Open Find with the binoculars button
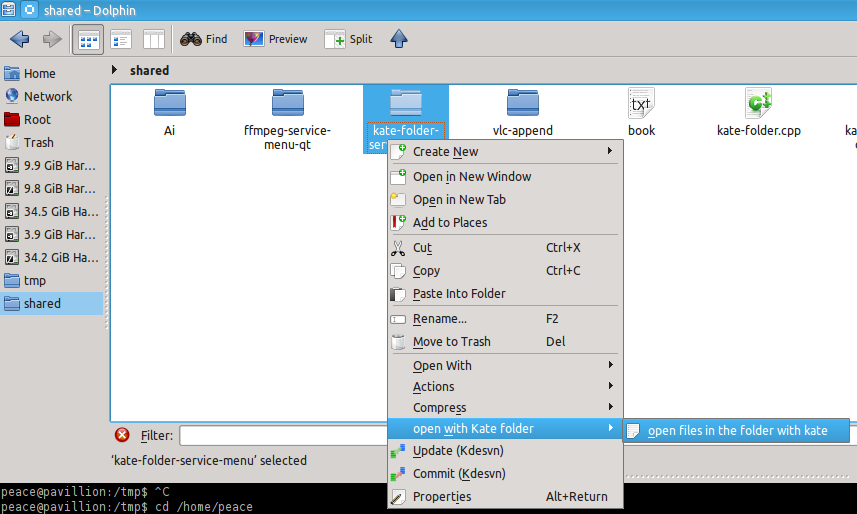The image size is (857, 514). (203, 39)
